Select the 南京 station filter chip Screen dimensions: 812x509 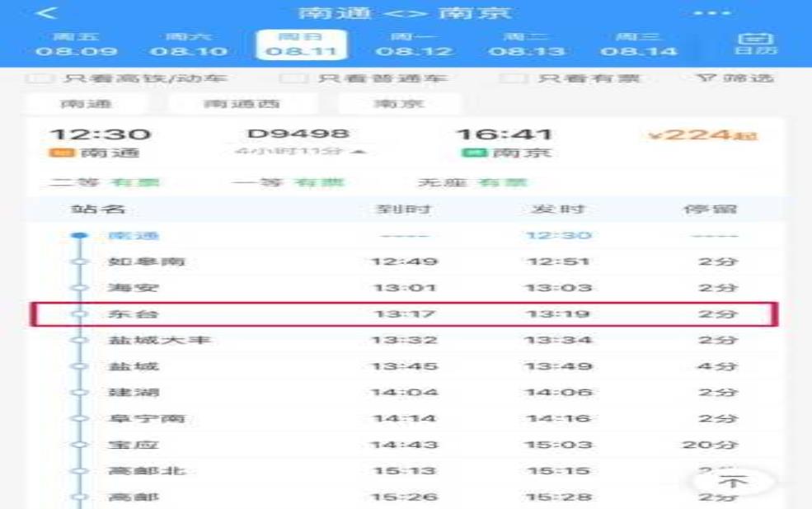click(399, 104)
